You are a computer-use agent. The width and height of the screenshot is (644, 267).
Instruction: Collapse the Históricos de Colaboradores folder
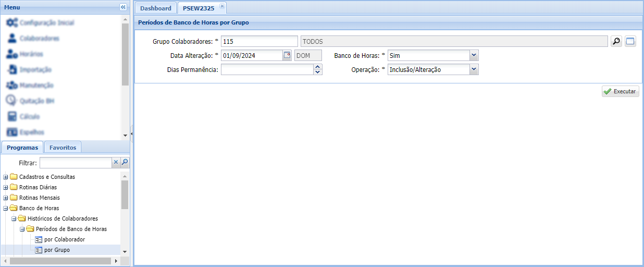coord(14,219)
